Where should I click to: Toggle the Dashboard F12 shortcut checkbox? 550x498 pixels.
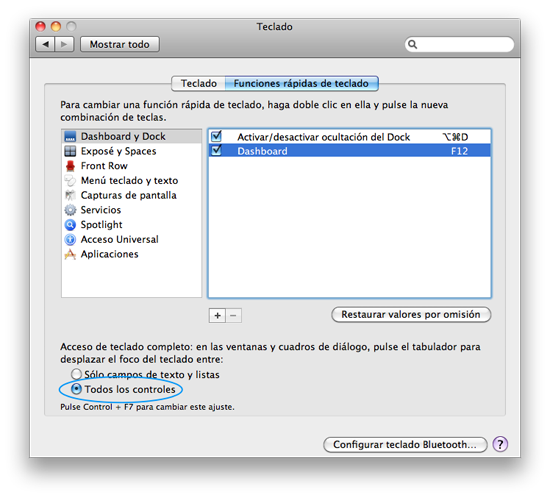pos(216,150)
